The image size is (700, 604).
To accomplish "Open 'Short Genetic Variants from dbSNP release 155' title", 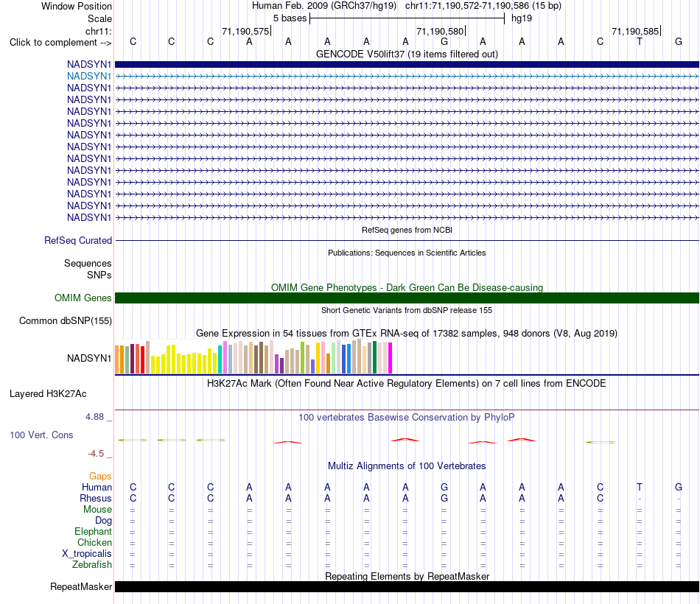I will click(407, 310).
